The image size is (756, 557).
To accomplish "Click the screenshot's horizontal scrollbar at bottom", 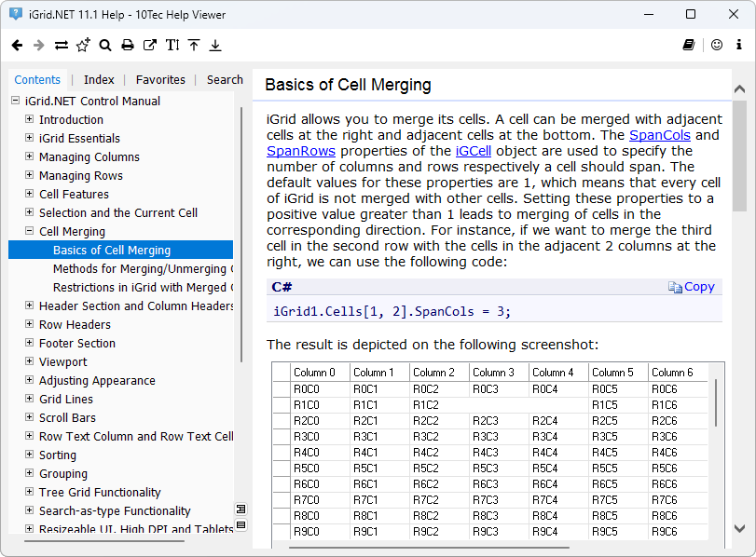I will click(429, 548).
